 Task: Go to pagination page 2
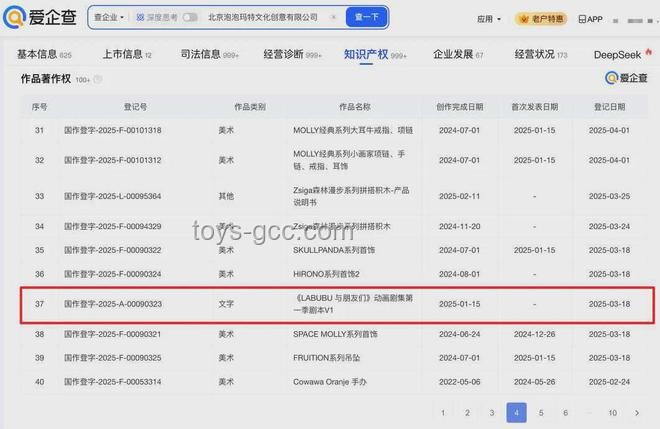tap(467, 413)
